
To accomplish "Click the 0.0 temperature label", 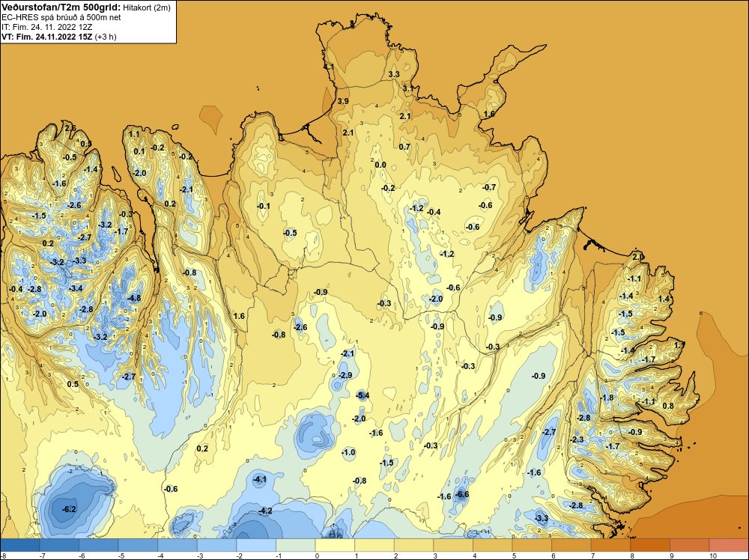I will point(380,165).
